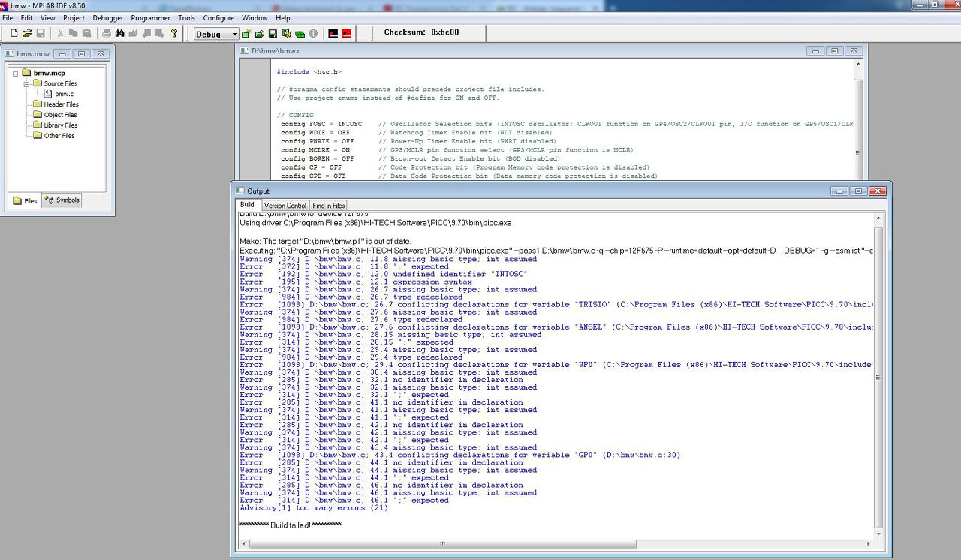
Task: Click the Open File folder icon
Action: [x=28, y=33]
